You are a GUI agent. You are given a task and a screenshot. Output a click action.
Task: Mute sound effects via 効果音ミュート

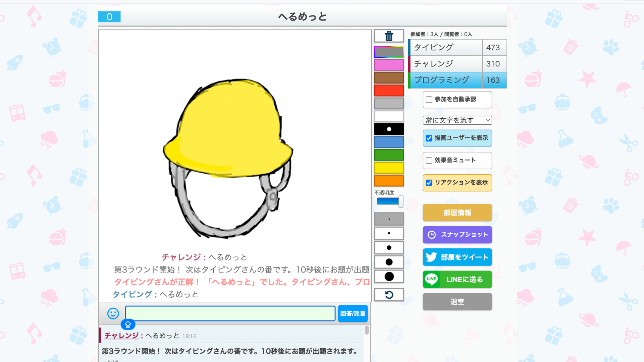tap(428, 160)
